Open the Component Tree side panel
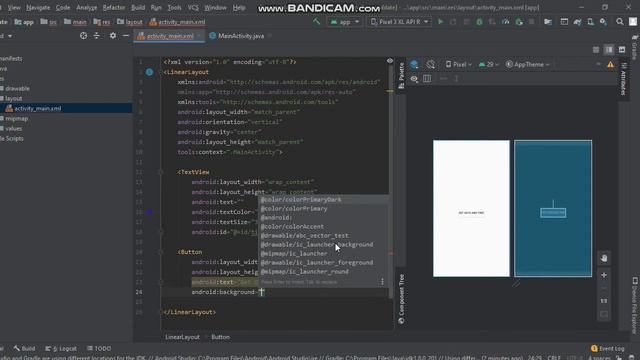 pyautogui.click(x=401, y=299)
